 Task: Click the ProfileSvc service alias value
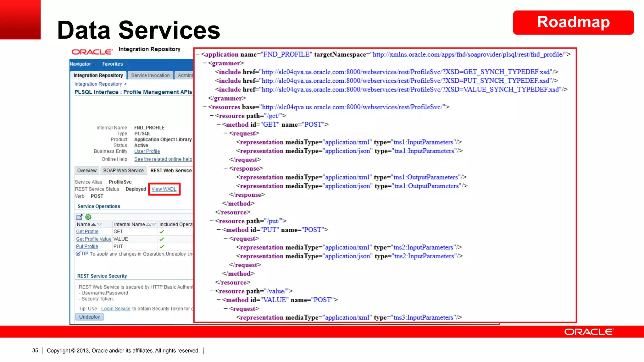pos(120,182)
